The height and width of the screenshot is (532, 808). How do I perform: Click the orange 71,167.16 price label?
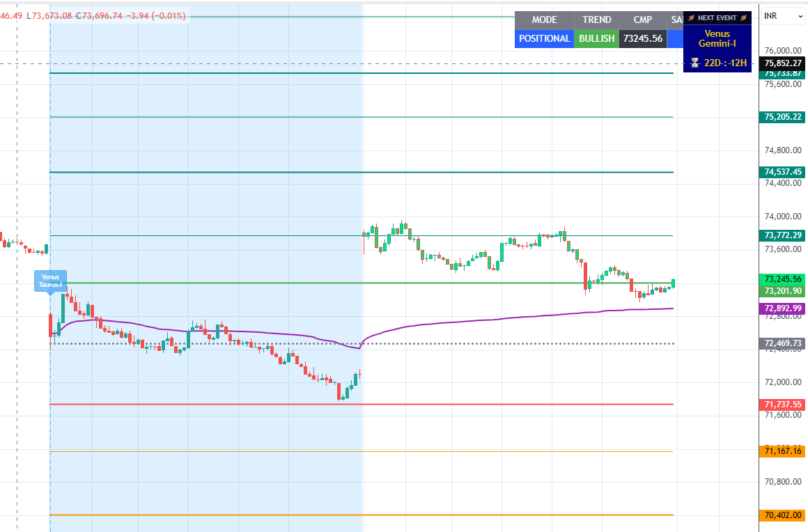783,451
